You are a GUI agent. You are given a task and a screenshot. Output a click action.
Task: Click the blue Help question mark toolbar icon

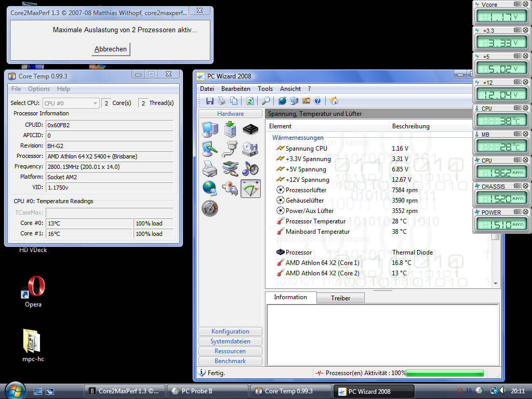click(317, 101)
